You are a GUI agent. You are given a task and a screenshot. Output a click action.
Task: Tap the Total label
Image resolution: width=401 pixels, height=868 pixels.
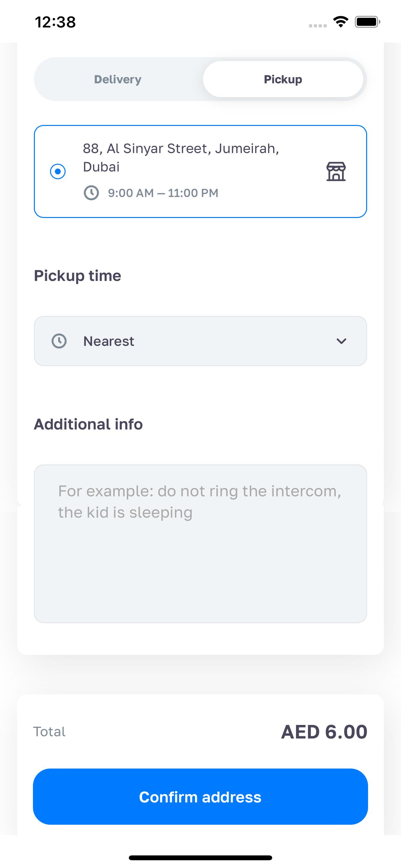coord(49,732)
